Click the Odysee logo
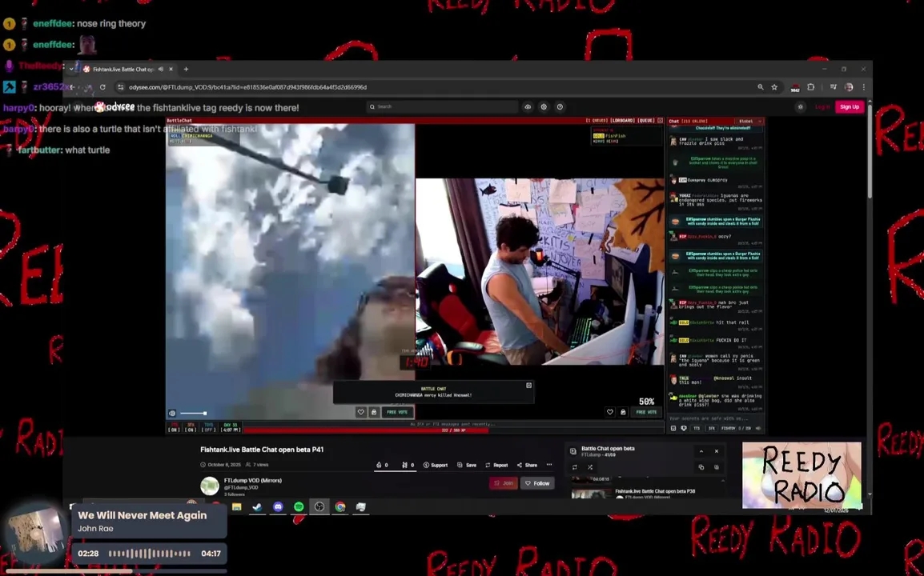Image resolution: width=924 pixels, height=576 pixels. tap(115, 106)
